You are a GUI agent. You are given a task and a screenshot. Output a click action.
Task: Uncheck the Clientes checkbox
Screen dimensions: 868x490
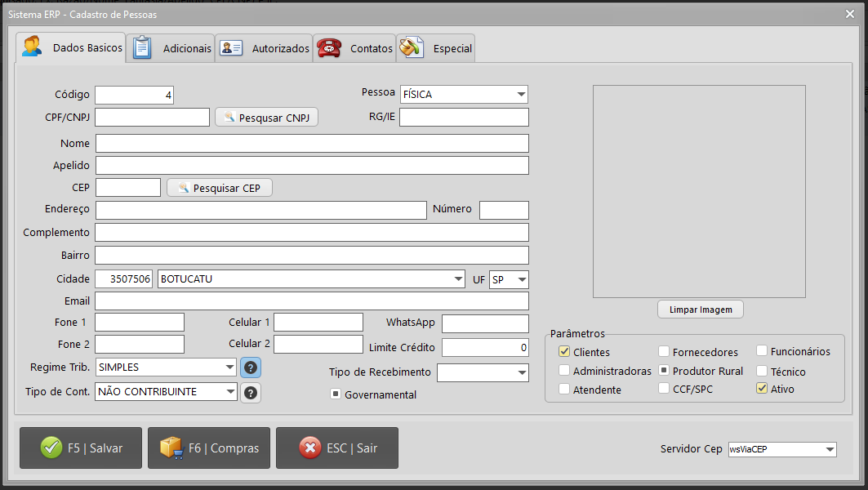[564, 352]
